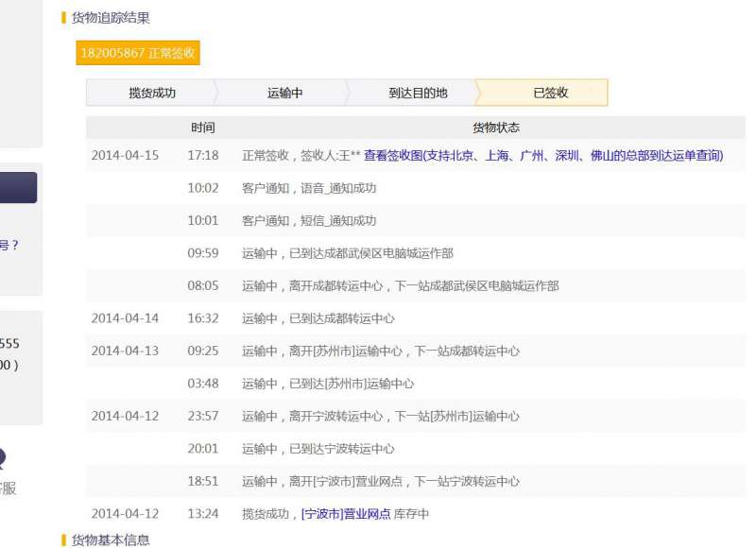This screenshot has width=756, height=548.
Task: Click the 时间 column header
Action: coord(202,128)
